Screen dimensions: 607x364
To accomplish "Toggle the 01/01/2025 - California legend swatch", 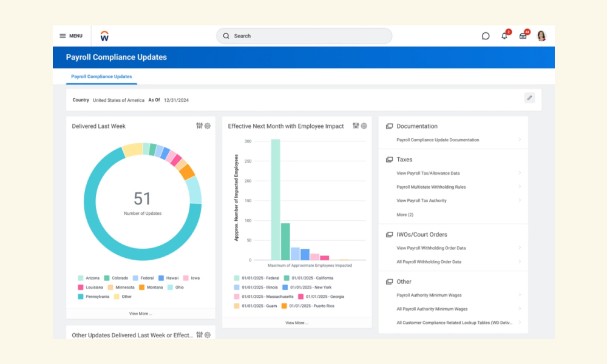I will (287, 278).
